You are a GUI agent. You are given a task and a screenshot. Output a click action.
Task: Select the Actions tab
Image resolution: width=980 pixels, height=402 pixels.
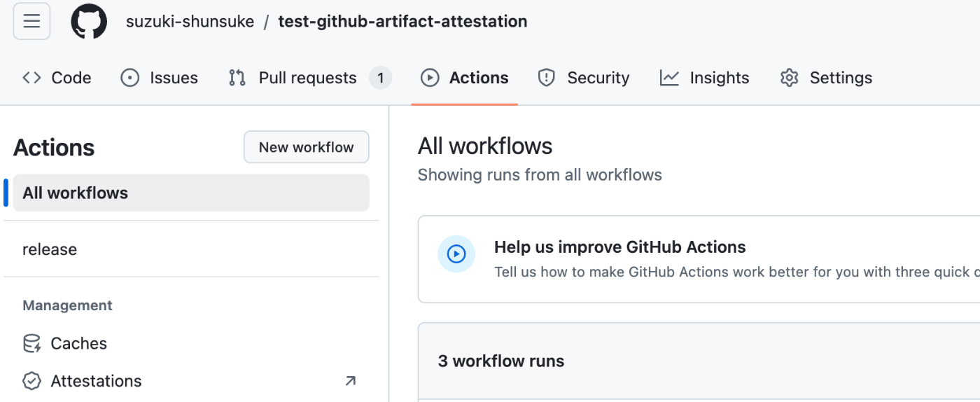(x=464, y=78)
